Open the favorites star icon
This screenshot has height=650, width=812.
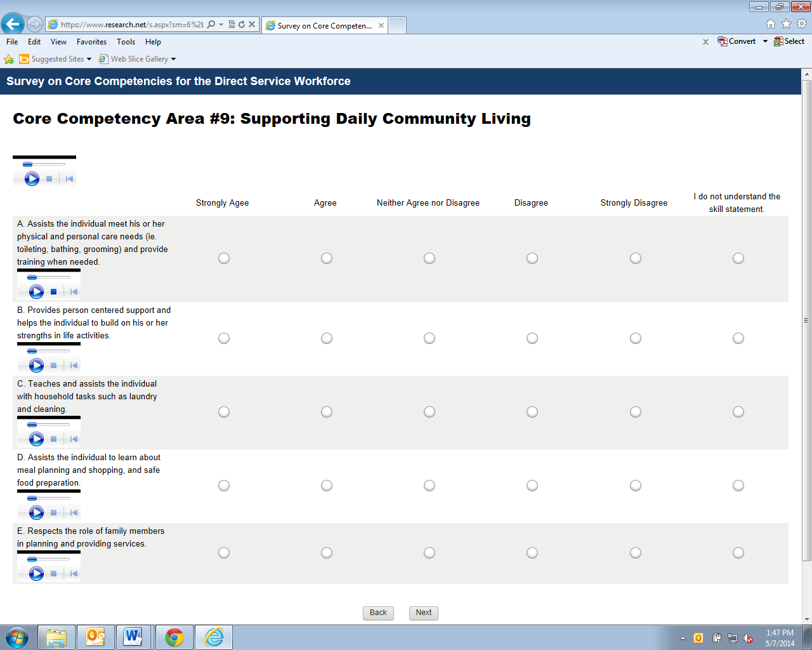(x=786, y=24)
